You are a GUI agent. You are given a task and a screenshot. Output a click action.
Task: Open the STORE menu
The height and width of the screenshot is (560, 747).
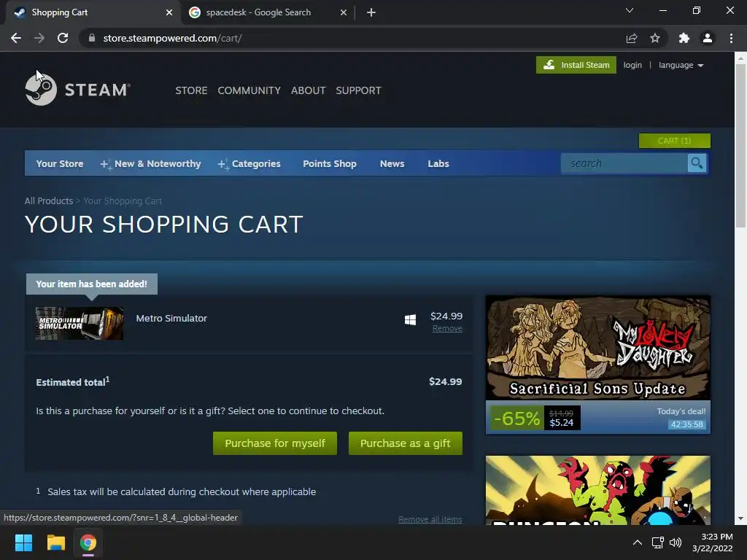click(191, 90)
